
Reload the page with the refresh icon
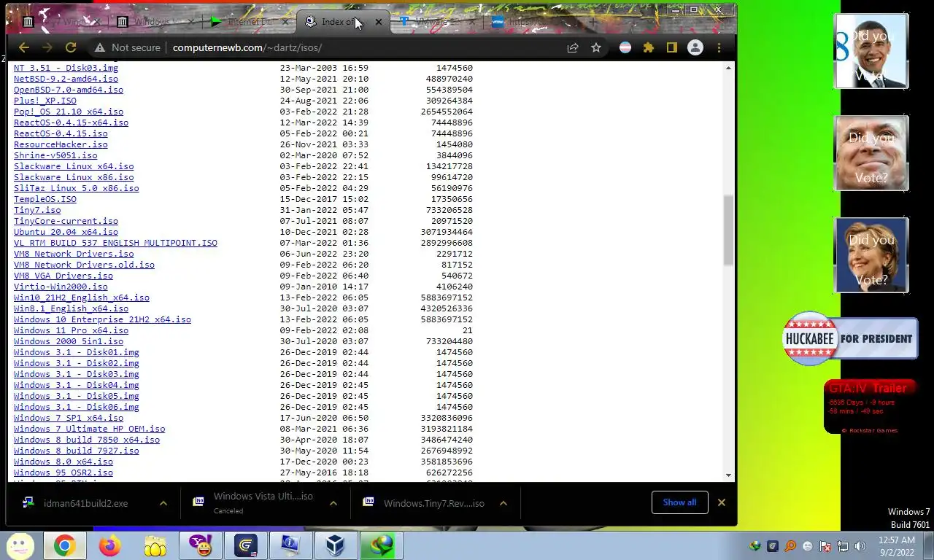71,47
